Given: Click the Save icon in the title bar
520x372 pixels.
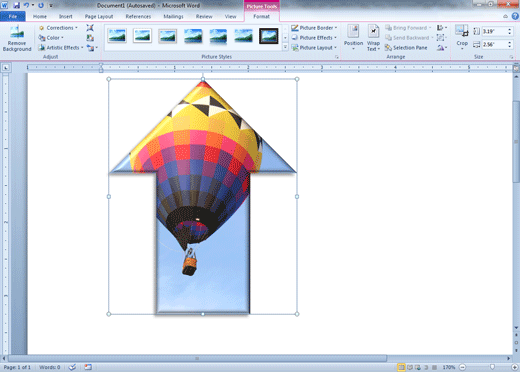Looking at the screenshot, I should tap(16, 5).
